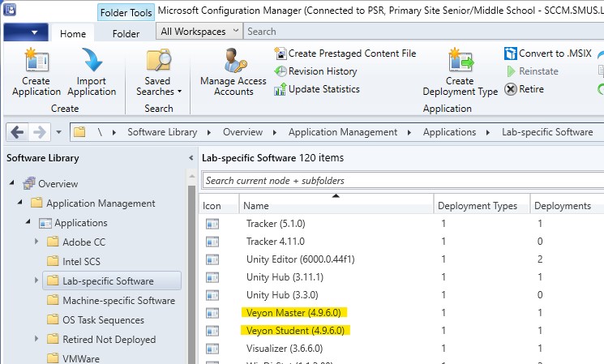Image resolution: width=604 pixels, height=364 pixels.
Task: Click the Create Deployment Type icon
Action: click(x=460, y=60)
